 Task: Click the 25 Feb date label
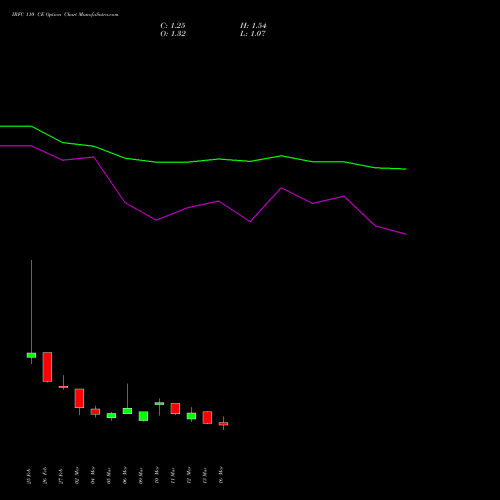click(x=29, y=476)
